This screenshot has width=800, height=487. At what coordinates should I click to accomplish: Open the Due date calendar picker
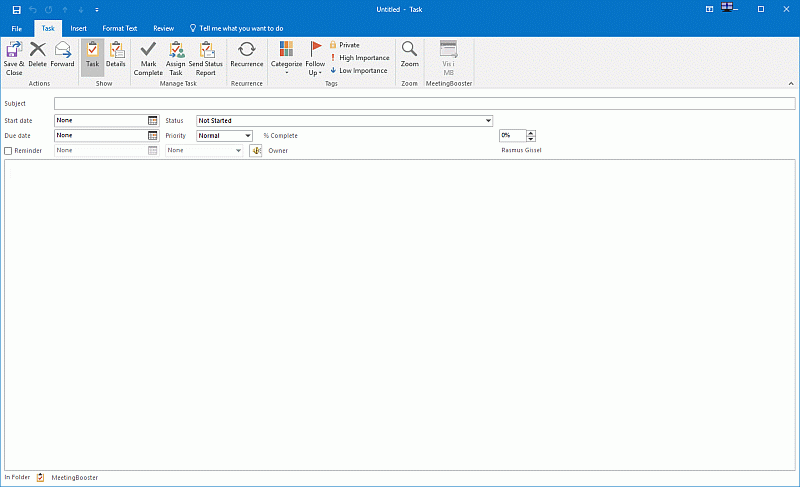(x=153, y=136)
